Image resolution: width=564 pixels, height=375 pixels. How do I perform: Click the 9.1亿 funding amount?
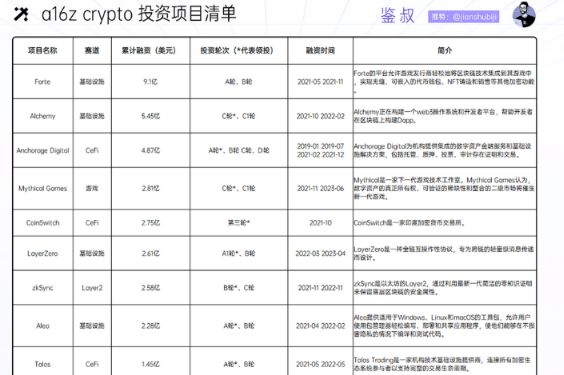(150, 82)
